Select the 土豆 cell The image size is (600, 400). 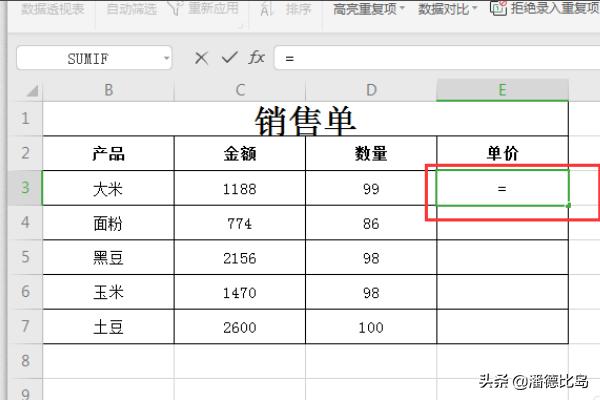[x=109, y=327]
